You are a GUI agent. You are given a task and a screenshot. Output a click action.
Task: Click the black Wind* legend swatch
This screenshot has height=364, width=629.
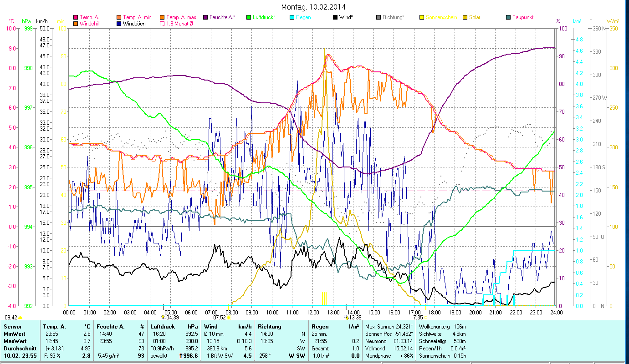tap(335, 17)
